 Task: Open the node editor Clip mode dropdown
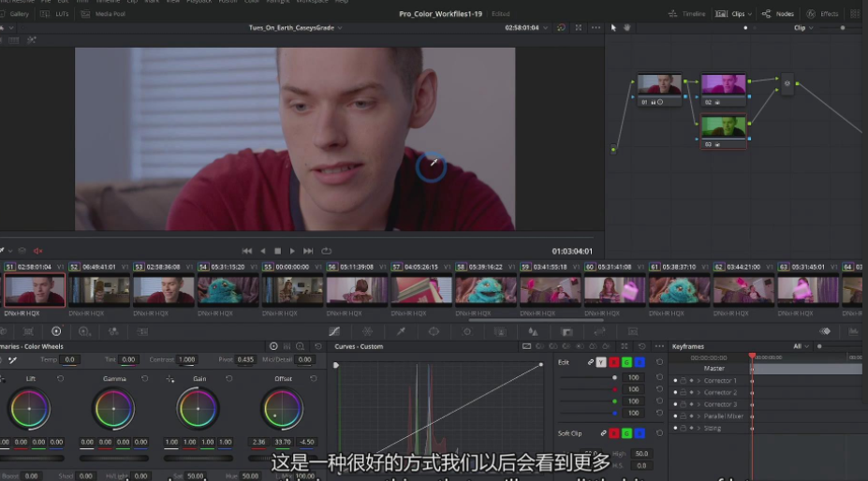pos(811,28)
